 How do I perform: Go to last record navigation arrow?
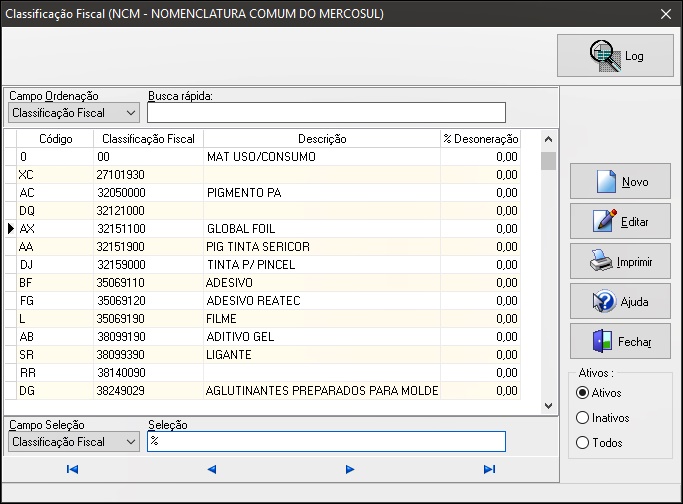coord(490,469)
